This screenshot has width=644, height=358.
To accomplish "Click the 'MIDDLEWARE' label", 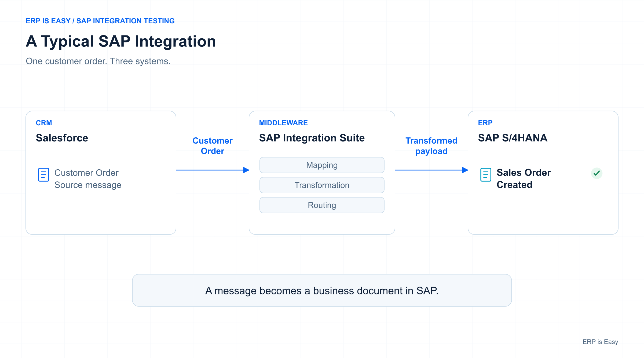I will 283,123.
